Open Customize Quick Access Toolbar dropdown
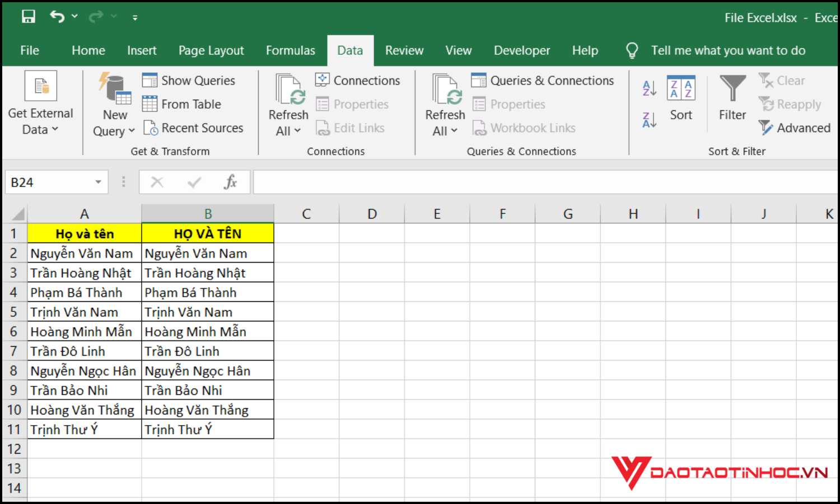This screenshot has height=504, width=840. click(135, 18)
